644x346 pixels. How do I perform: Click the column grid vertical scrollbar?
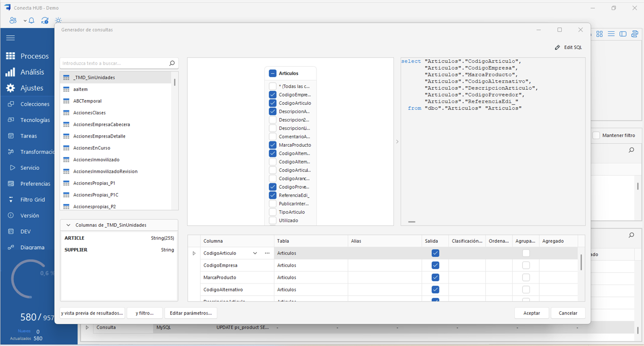pos(581,262)
